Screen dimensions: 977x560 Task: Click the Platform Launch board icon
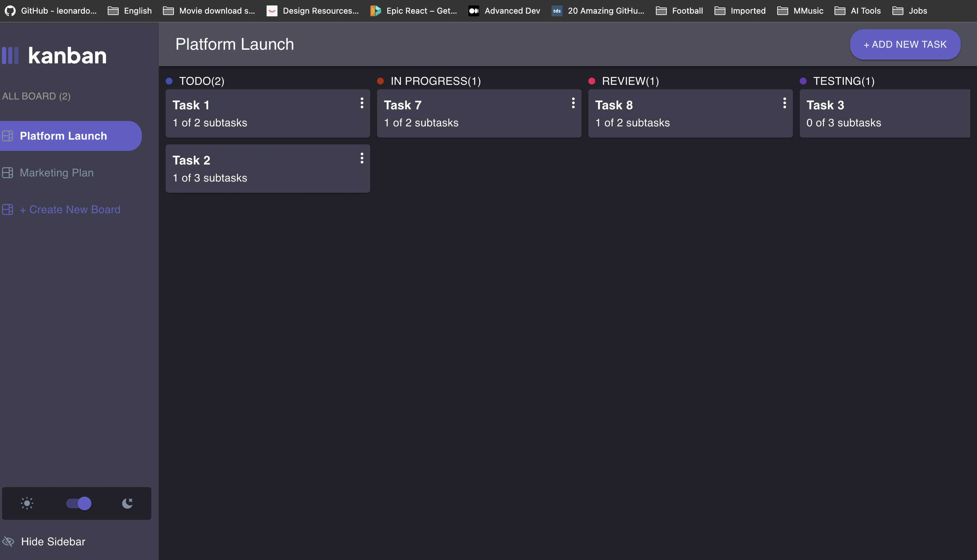(8, 136)
